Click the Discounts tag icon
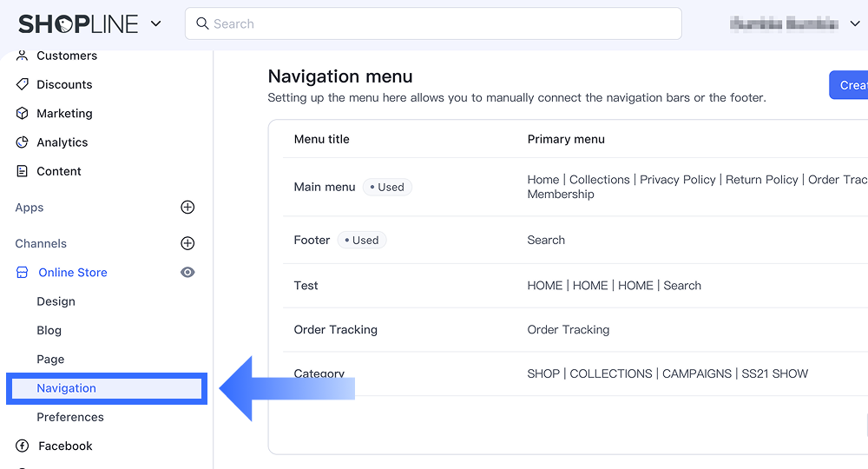Screen dimensions: 868x469 click(23, 84)
